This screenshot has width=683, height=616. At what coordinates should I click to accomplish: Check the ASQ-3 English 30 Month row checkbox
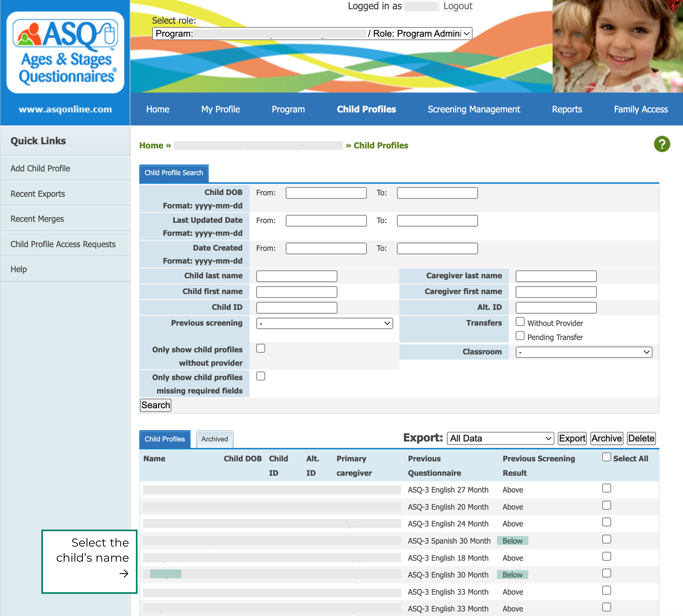click(606, 573)
